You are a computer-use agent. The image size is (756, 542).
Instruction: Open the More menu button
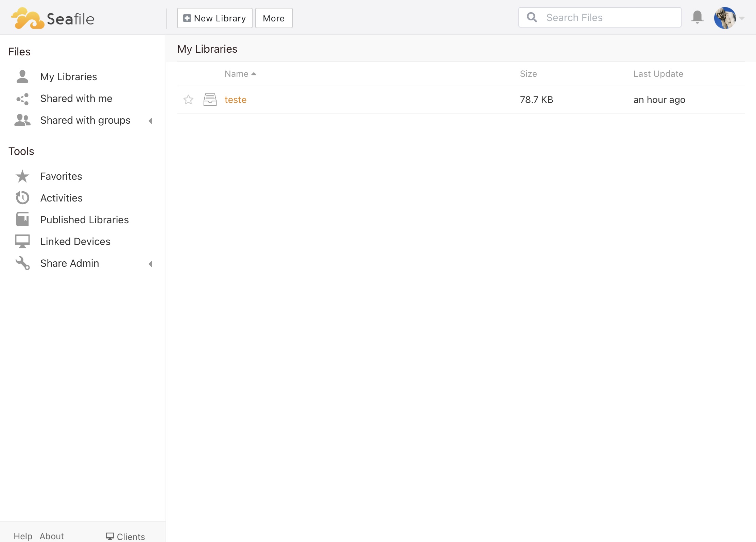(x=274, y=18)
